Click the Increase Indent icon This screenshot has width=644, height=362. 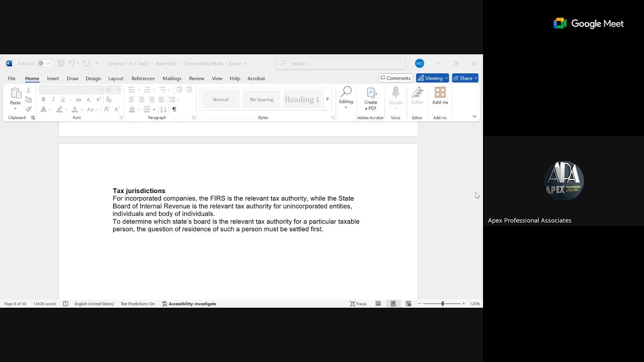189,90
